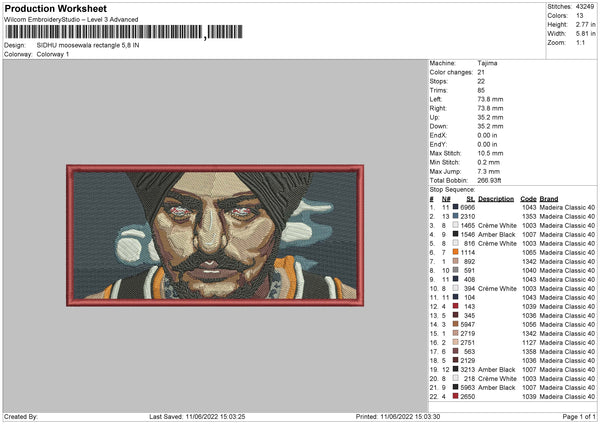Screen dimensions: 600x424
Task: Click the 'St.' column header
Action: coord(471,199)
